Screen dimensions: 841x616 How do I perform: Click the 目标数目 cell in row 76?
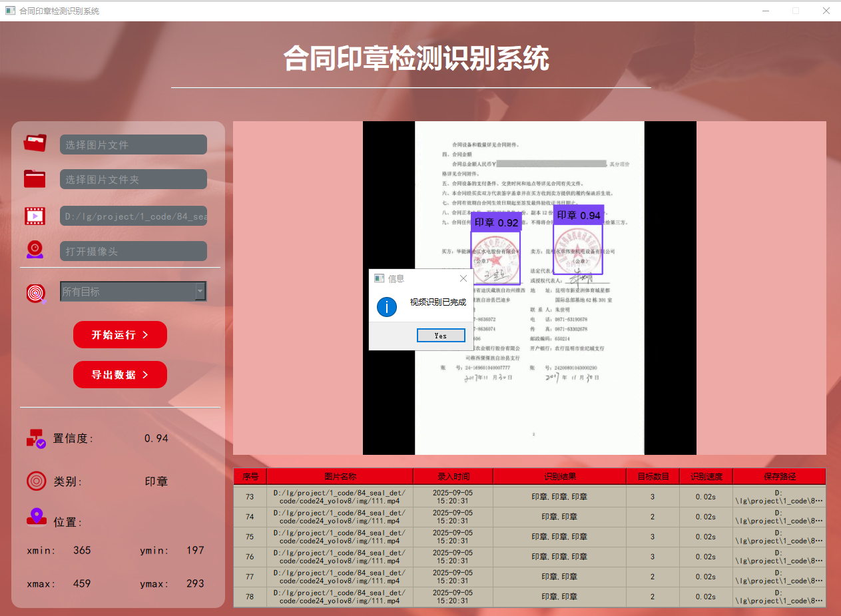[x=653, y=557]
